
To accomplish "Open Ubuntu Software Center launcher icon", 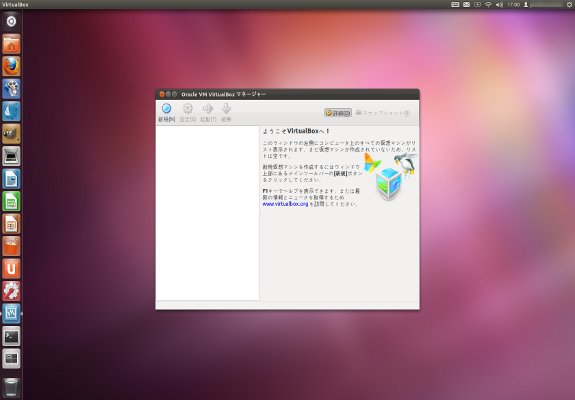I will [11, 246].
